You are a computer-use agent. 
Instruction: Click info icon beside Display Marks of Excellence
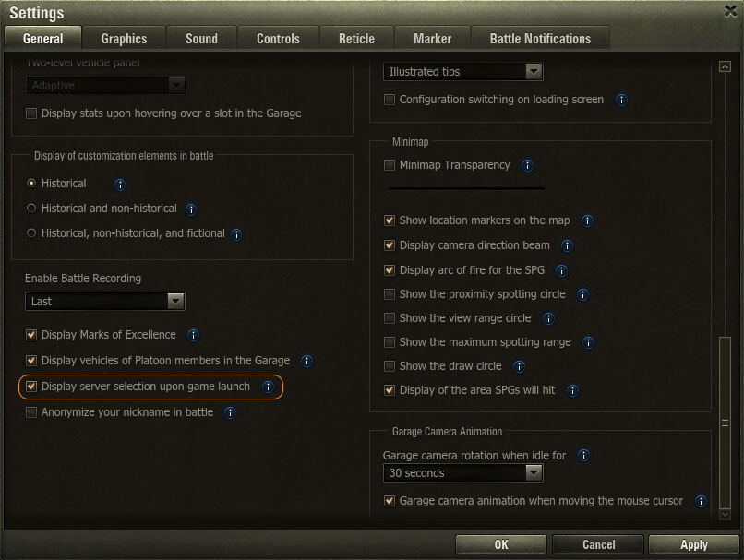coord(194,335)
